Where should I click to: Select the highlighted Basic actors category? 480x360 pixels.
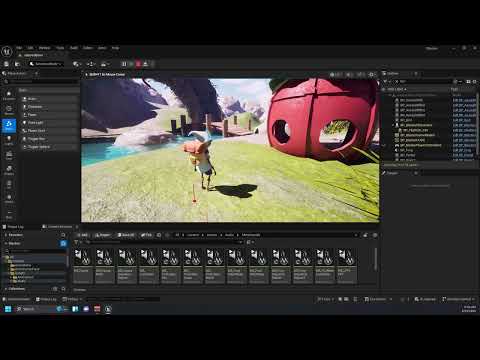[9, 125]
